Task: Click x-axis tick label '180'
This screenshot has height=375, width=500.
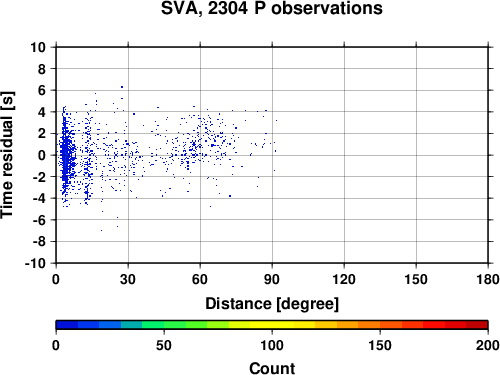Action: (x=488, y=279)
